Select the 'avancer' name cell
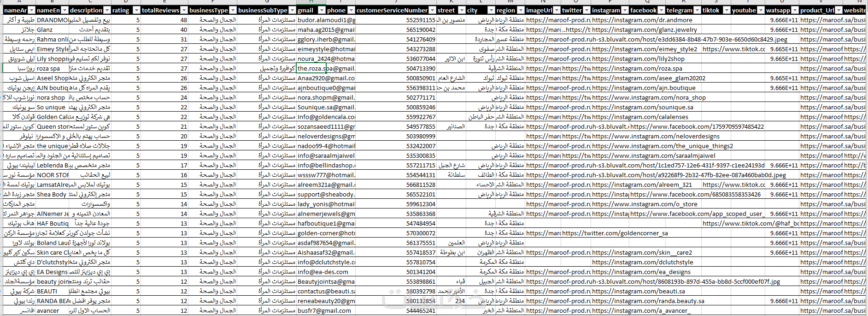The height and width of the screenshot is (316, 868). pyautogui.click(x=52, y=310)
